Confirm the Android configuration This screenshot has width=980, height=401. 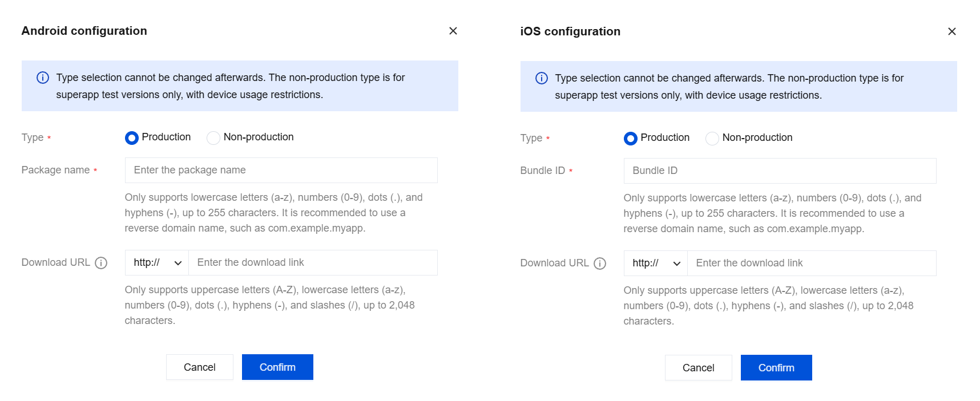click(x=277, y=367)
